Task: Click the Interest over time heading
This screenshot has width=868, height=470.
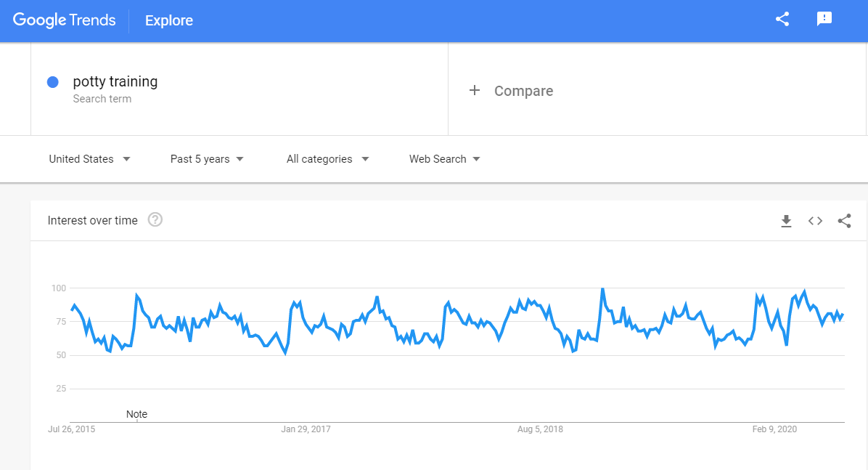Action: pos(92,220)
